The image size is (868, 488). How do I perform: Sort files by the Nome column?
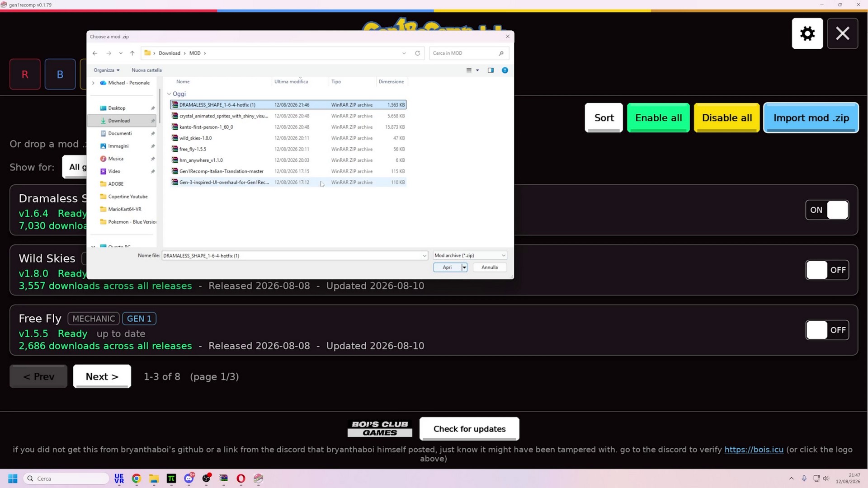click(x=183, y=82)
